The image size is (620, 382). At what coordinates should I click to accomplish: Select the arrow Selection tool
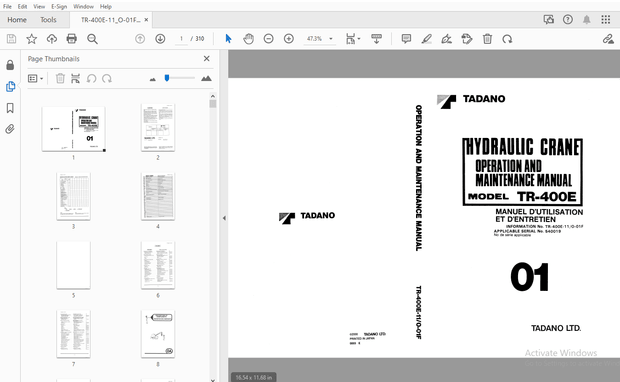(228, 39)
